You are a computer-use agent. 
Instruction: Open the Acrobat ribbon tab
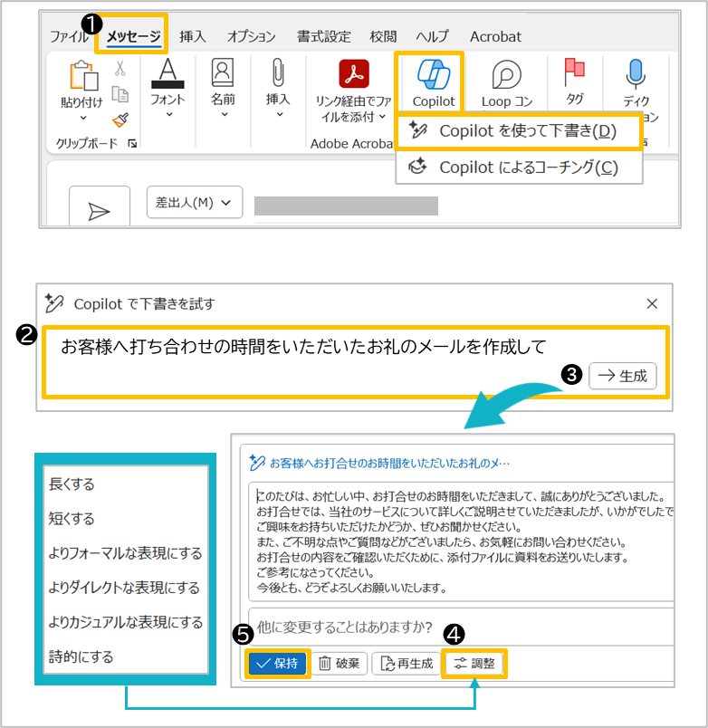point(495,36)
